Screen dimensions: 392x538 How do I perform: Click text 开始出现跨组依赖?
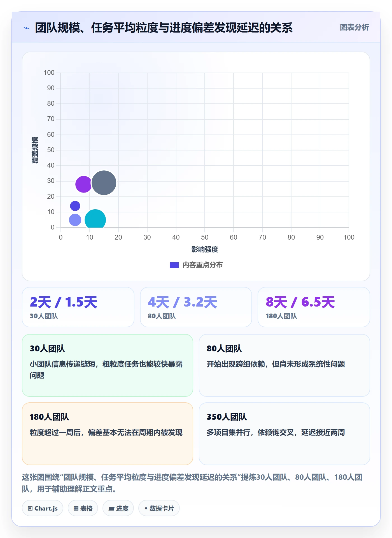(x=235, y=364)
